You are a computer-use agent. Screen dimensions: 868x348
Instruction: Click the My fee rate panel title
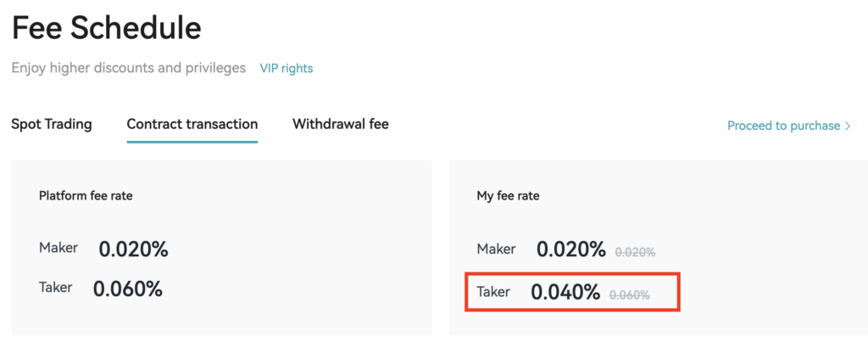[509, 196]
